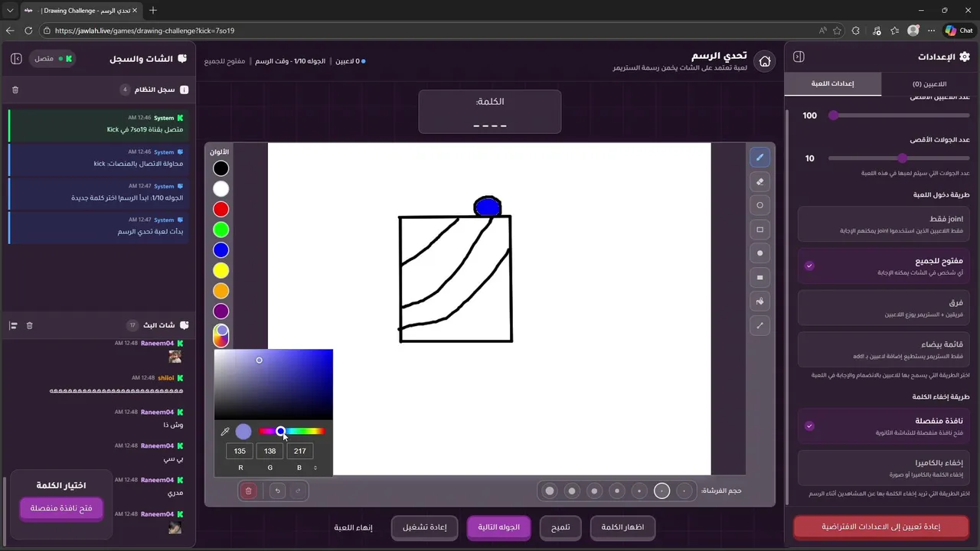Clear stream chat with trash icon

(x=30, y=325)
